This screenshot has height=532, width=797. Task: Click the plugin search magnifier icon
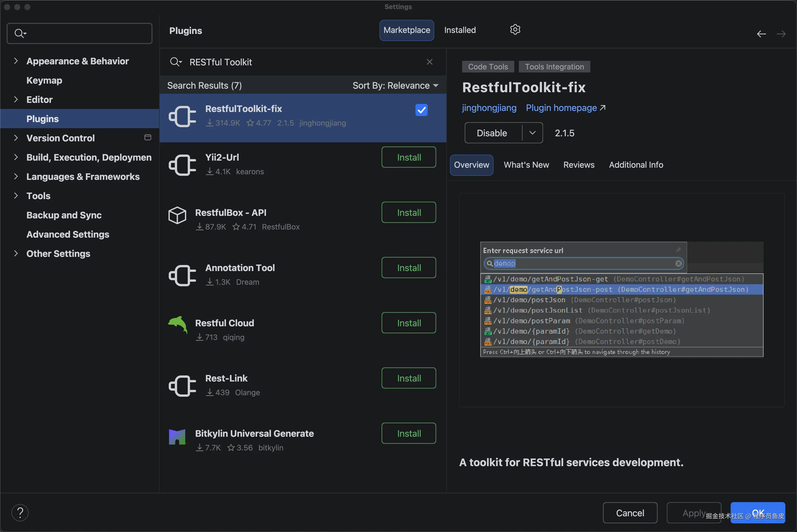pos(175,62)
